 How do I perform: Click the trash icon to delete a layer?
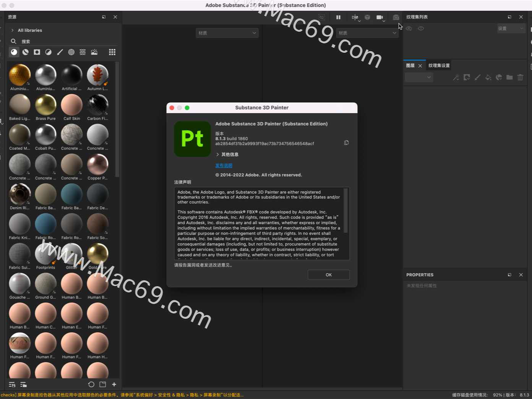pos(520,77)
